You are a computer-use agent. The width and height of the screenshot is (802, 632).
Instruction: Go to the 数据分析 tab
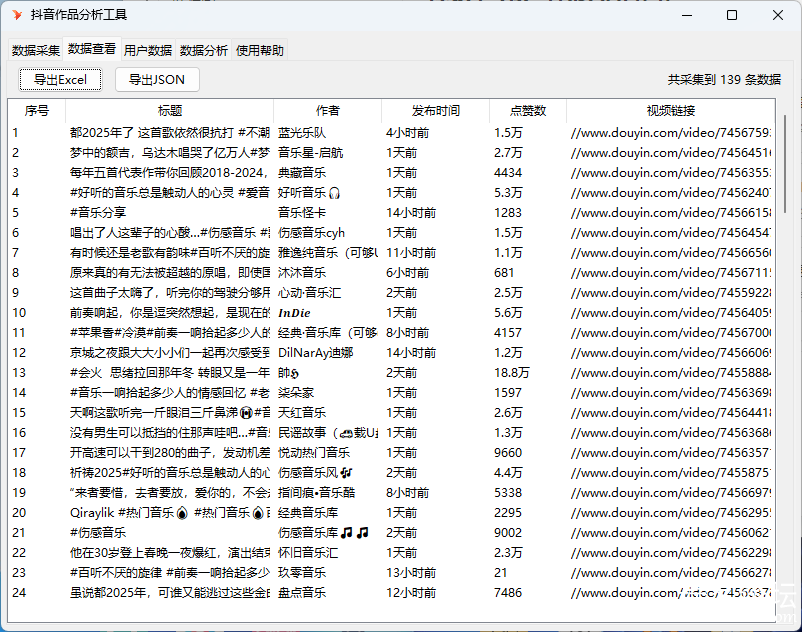[x=204, y=50]
